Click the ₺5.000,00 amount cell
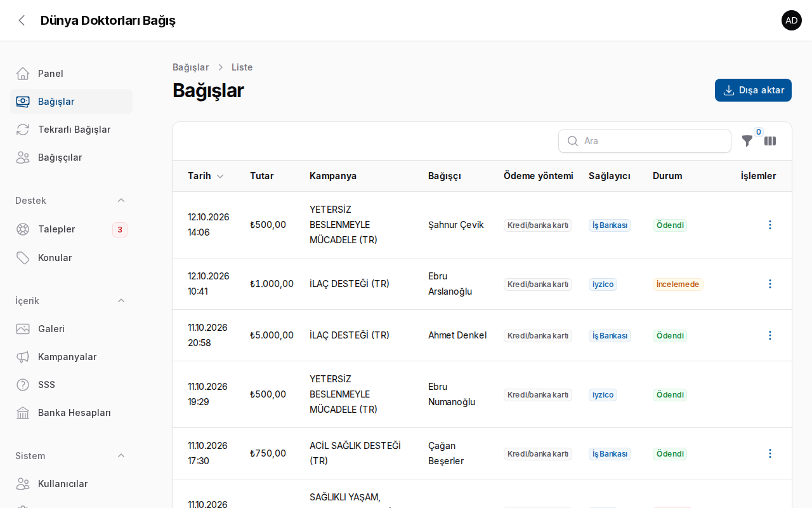The height and width of the screenshot is (508, 812). [272, 335]
